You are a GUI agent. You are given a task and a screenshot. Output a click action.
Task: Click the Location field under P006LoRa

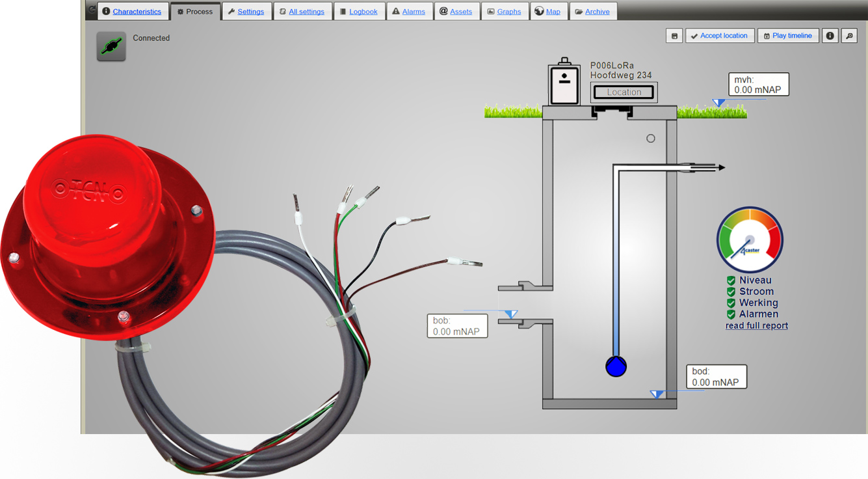pos(623,92)
